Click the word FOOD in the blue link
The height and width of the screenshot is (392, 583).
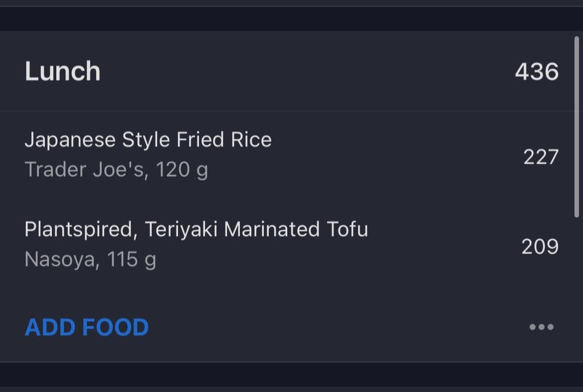pos(116,327)
